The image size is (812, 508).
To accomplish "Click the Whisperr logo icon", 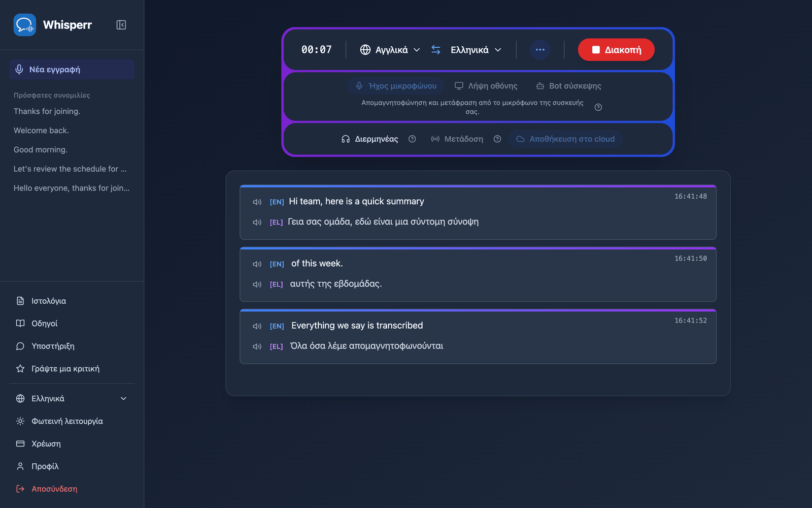I will [x=24, y=25].
